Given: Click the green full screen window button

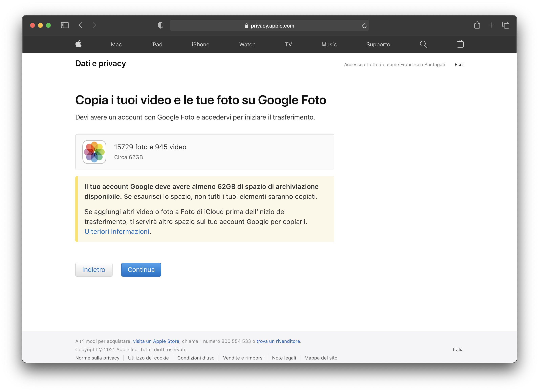Looking at the screenshot, I should (x=48, y=25).
